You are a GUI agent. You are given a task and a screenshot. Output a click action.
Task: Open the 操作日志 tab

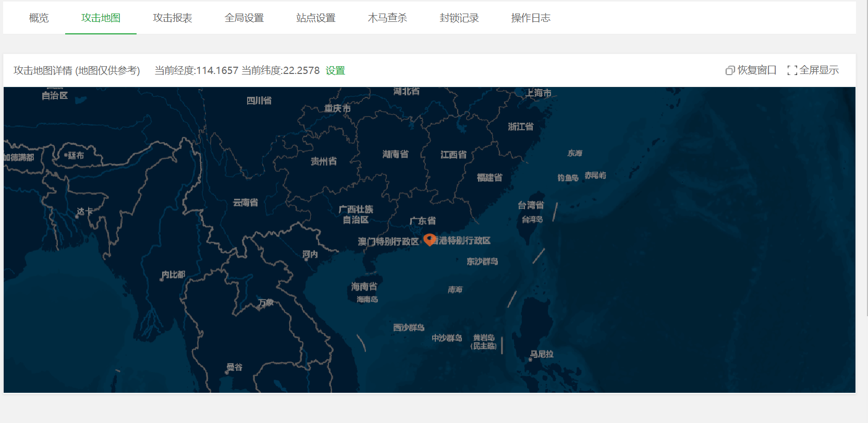click(530, 18)
